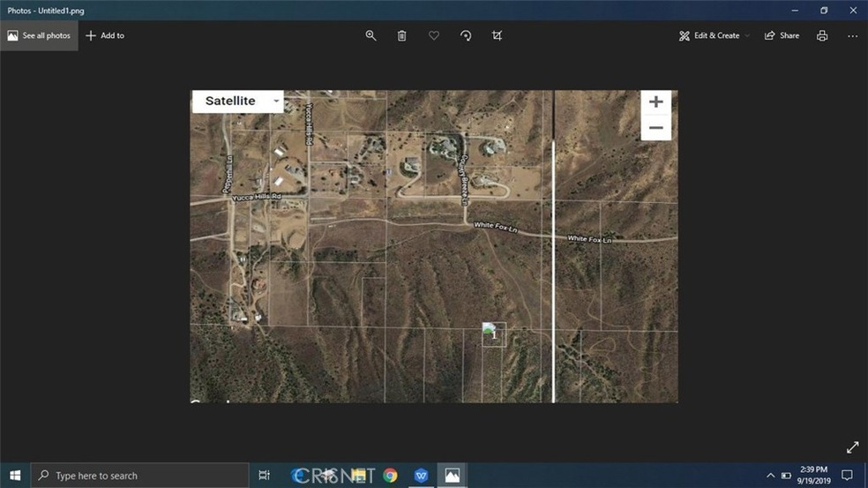Open Google Chrome from the taskbar
The height and width of the screenshot is (488, 868).
coord(390,476)
